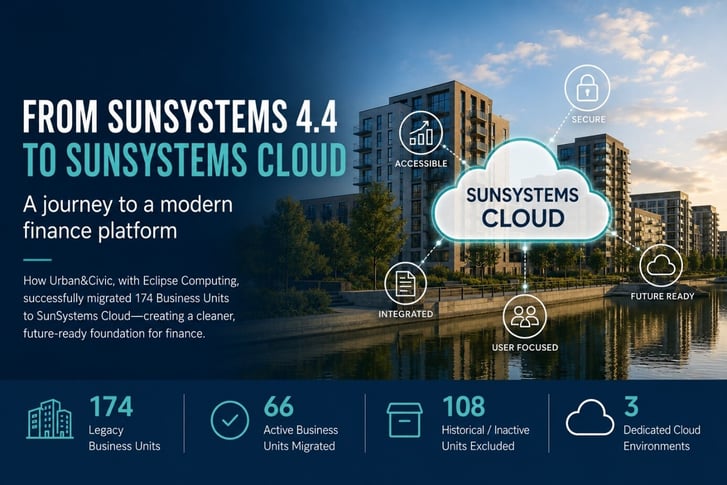Click the text 'Historical / Inactive Units Excluded'
727x485 pixels.
click(485, 438)
